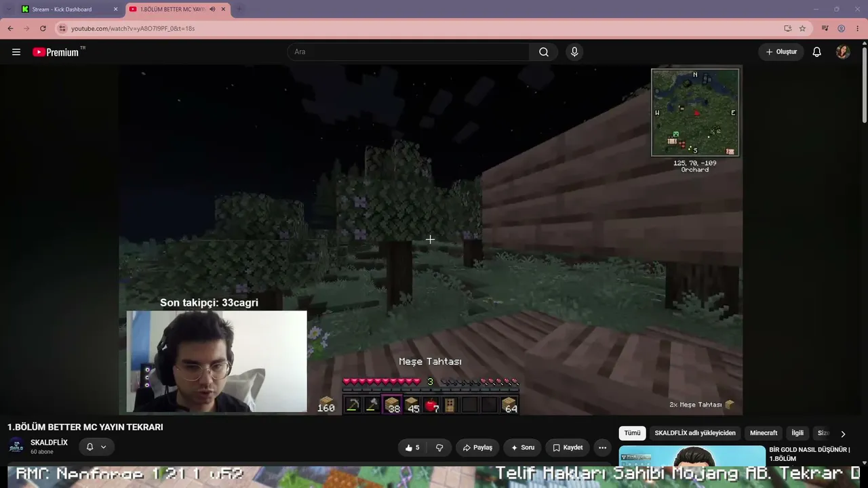Go to YouTube Premium home logo
The height and width of the screenshot is (488, 868).
(56, 52)
